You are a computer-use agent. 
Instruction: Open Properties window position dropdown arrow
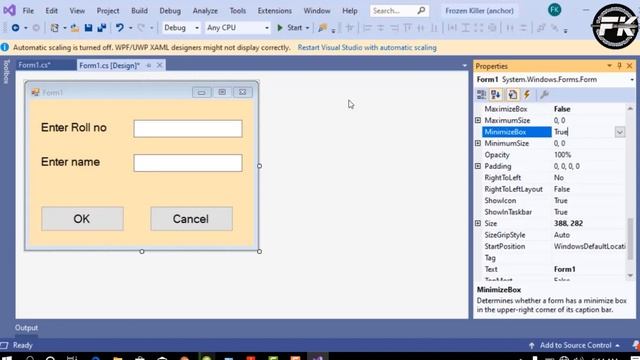point(609,66)
